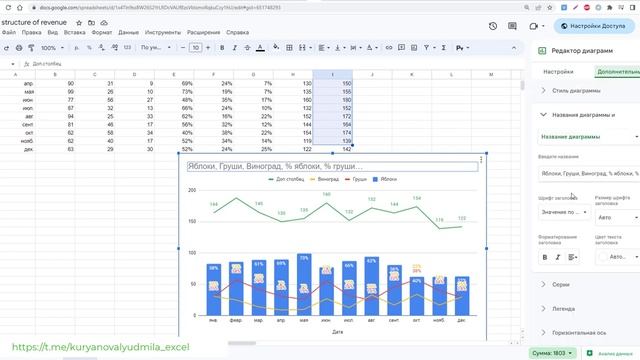
Task: Apply currency format with the р. button
Action: pos(76,48)
